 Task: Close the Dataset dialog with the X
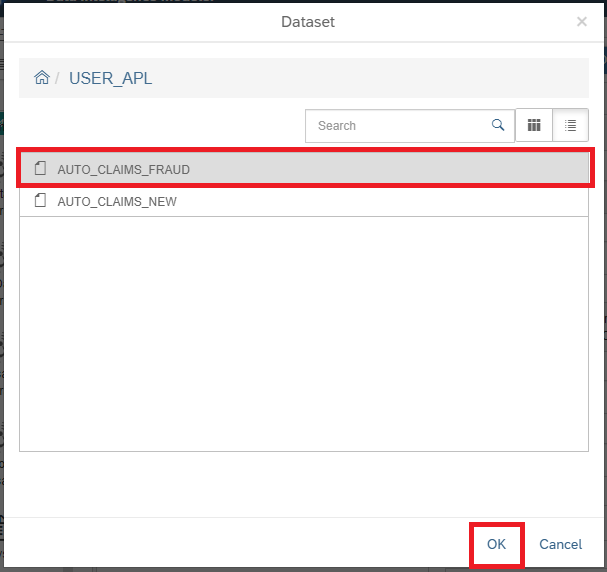582,21
